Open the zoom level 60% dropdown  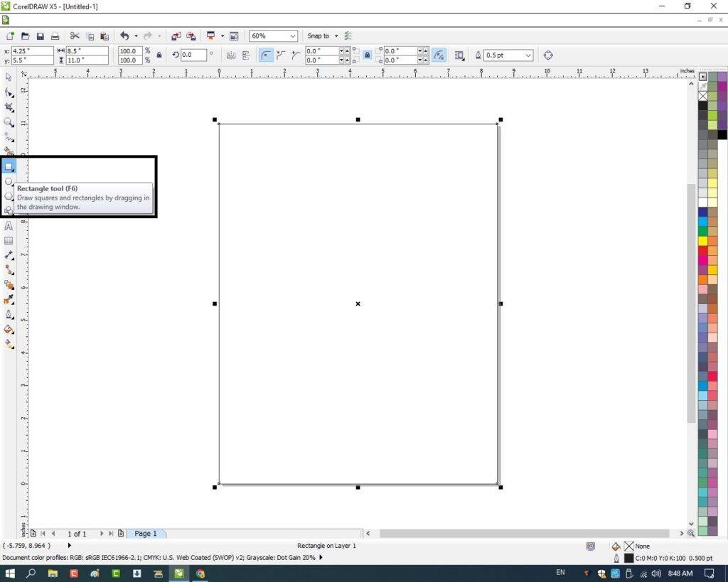click(292, 36)
